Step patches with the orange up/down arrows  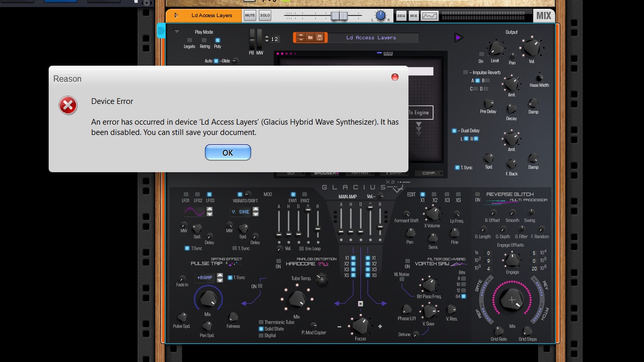(x=300, y=37)
